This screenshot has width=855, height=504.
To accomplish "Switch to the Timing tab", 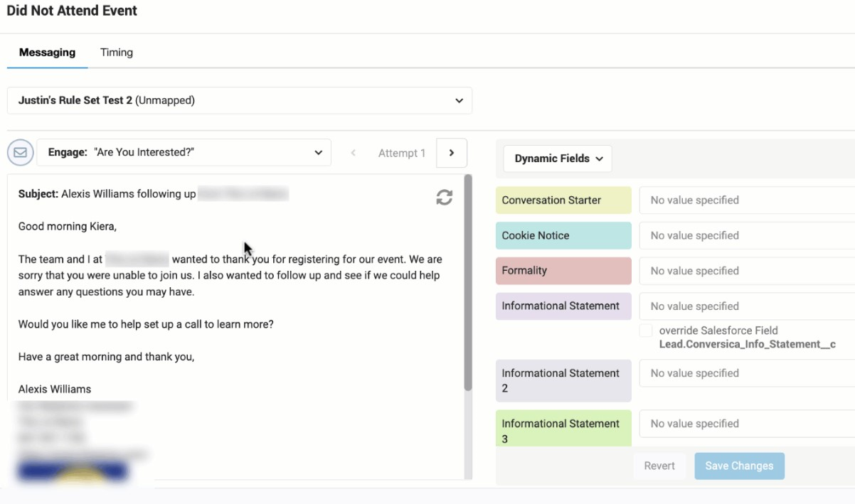I will pos(117,53).
